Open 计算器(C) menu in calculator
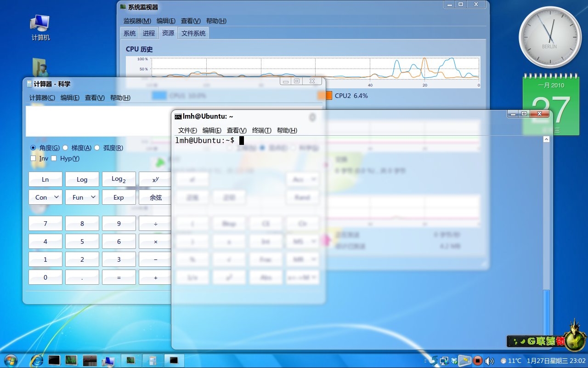Screen dimensions: 588x368 (42, 98)
